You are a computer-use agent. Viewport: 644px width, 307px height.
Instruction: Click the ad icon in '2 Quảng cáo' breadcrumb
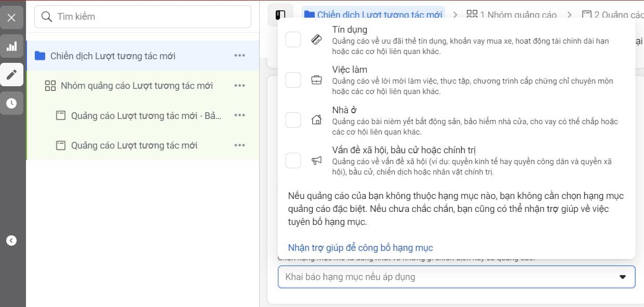tap(586, 15)
